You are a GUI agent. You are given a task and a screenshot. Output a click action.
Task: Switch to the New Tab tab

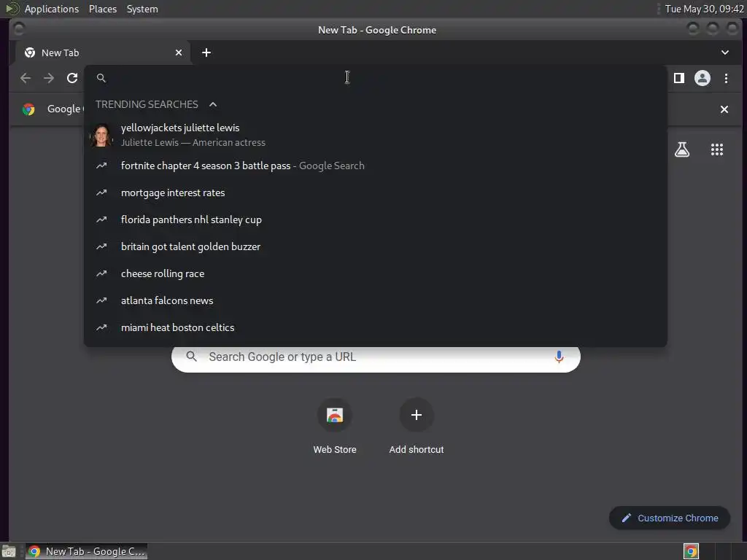click(x=102, y=52)
